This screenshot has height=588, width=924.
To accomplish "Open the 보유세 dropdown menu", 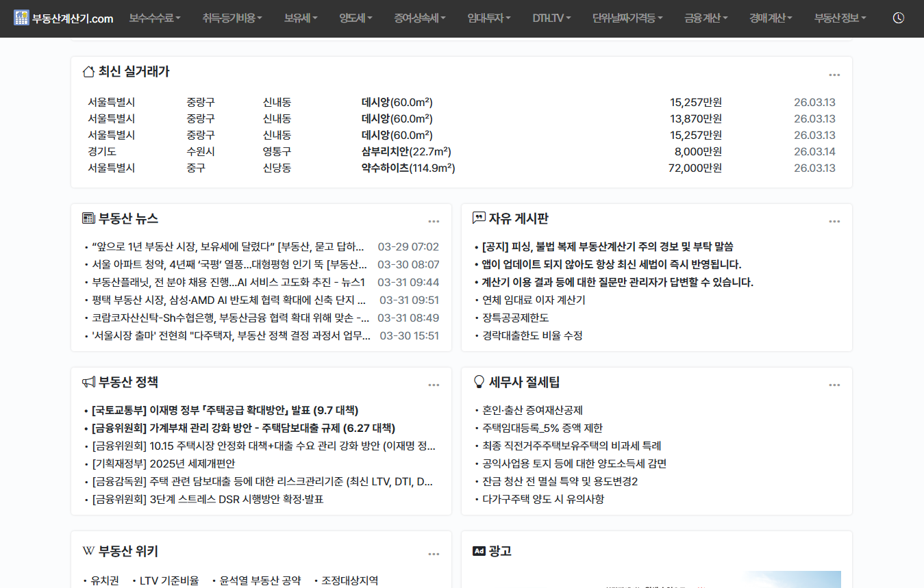I will point(299,18).
